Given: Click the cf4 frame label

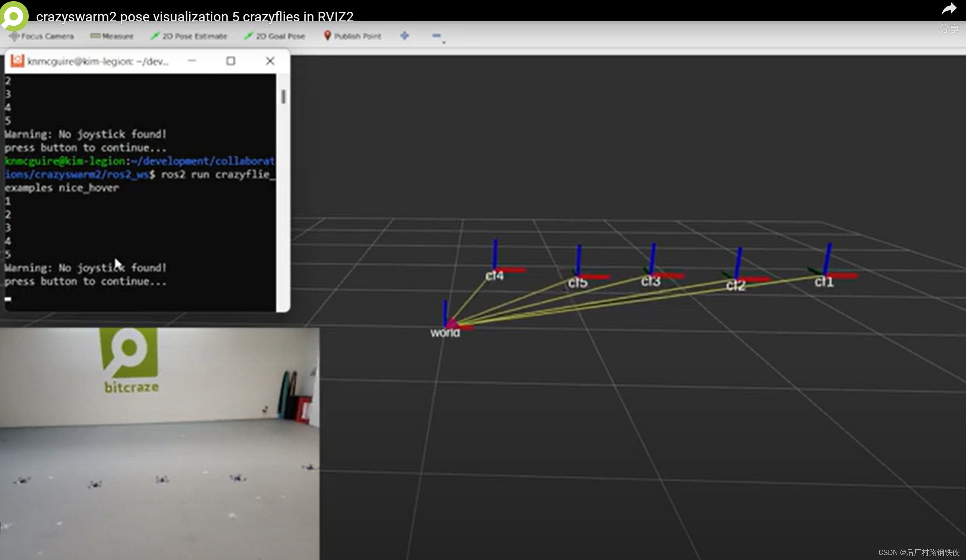Looking at the screenshot, I should (x=494, y=276).
